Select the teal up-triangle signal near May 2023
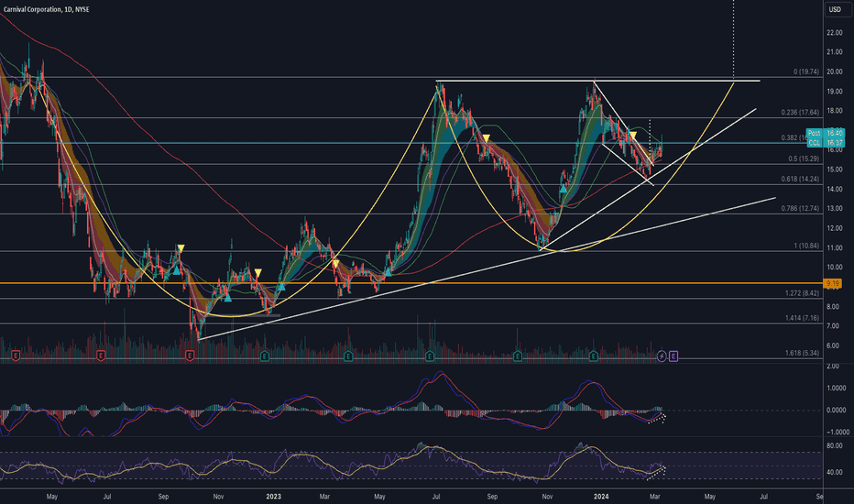Screen dimensions: 854x504 click(389, 271)
